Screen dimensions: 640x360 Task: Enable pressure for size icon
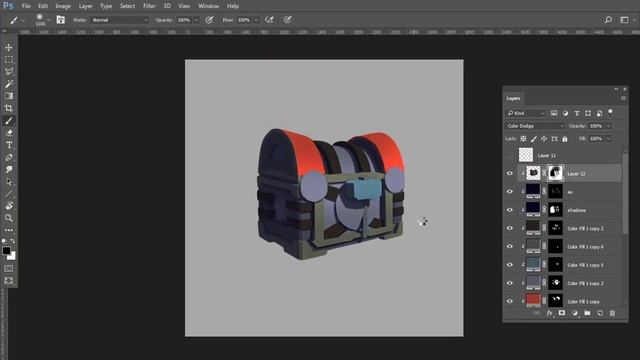[287, 20]
